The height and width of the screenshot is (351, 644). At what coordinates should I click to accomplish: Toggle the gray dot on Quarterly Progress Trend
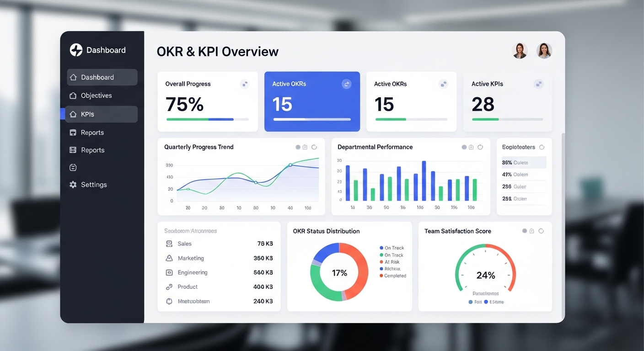pos(298,147)
